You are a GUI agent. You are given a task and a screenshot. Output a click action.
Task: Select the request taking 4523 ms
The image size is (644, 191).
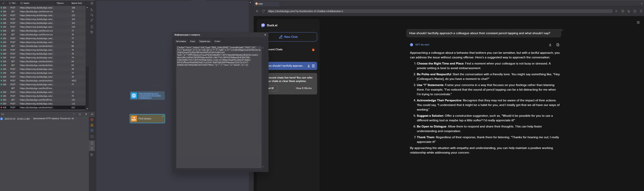pos(43,81)
